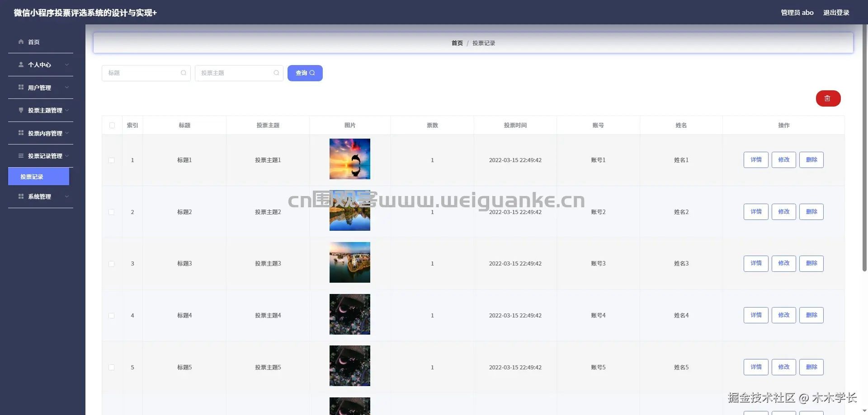Expand the 用户管理 menu chevron

tap(67, 87)
